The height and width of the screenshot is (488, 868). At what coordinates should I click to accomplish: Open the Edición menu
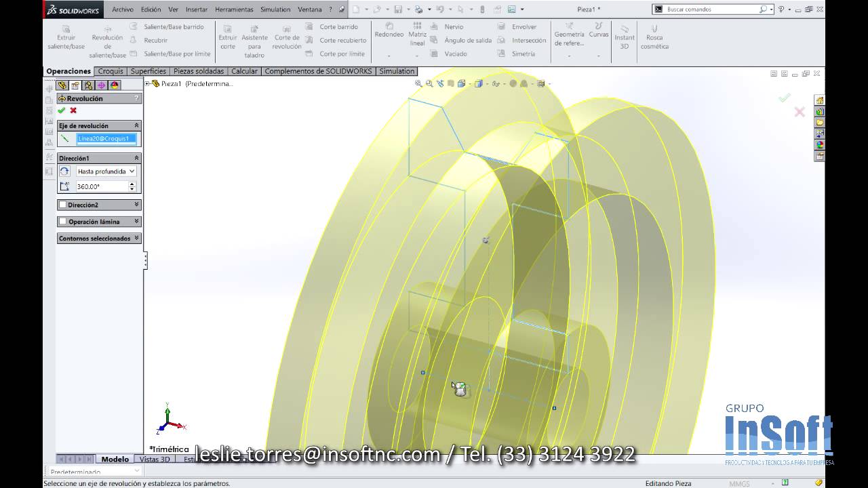[151, 9]
